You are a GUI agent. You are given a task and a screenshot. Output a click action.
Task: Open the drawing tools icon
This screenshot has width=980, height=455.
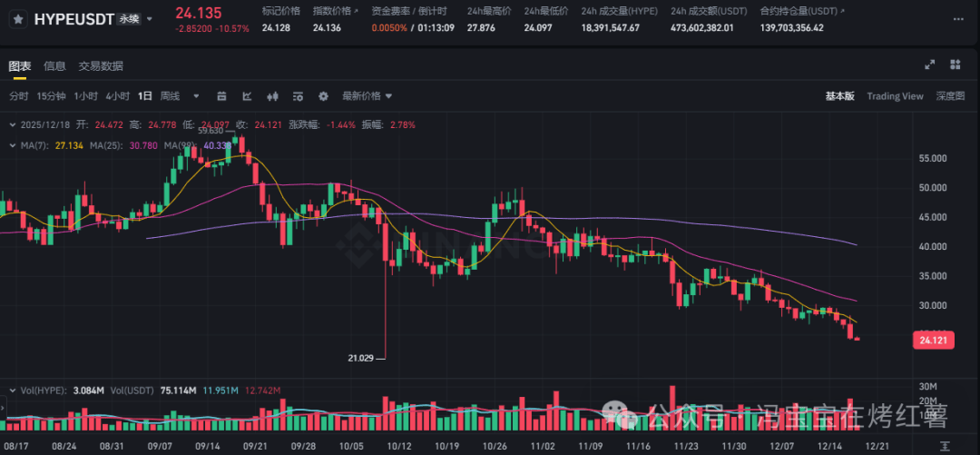click(246, 96)
